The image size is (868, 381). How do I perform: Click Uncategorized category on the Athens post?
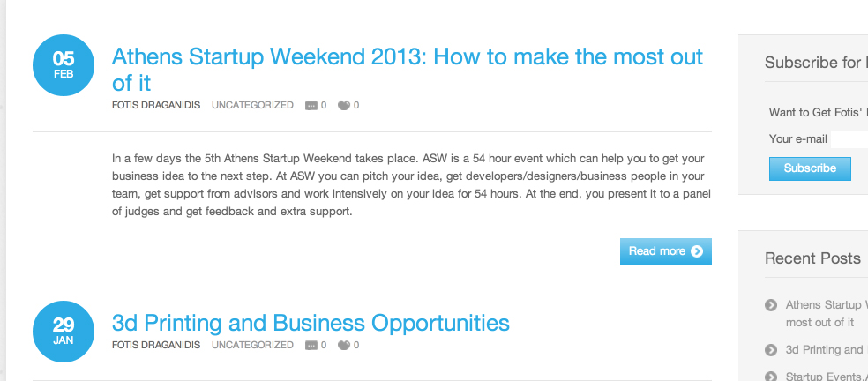(x=252, y=106)
